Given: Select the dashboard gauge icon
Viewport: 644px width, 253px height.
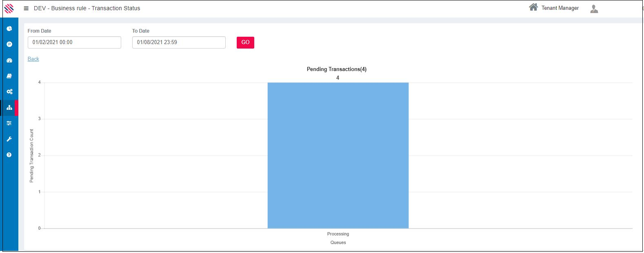Looking at the screenshot, I should [9, 60].
